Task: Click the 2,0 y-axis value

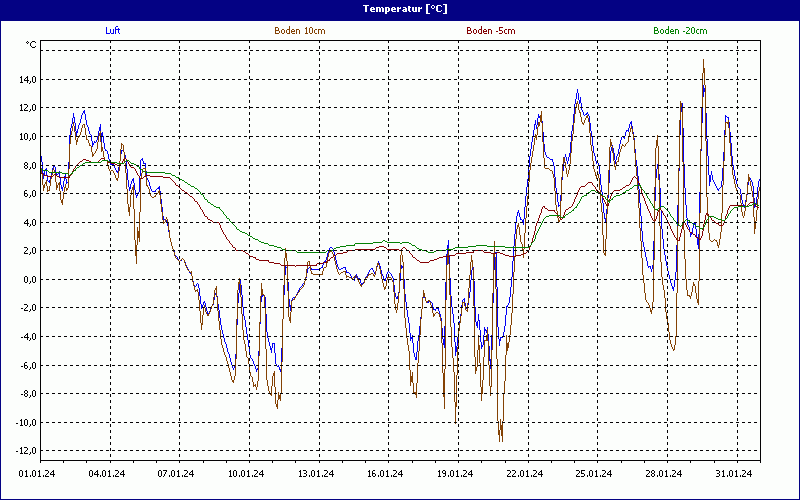Action: [29, 251]
